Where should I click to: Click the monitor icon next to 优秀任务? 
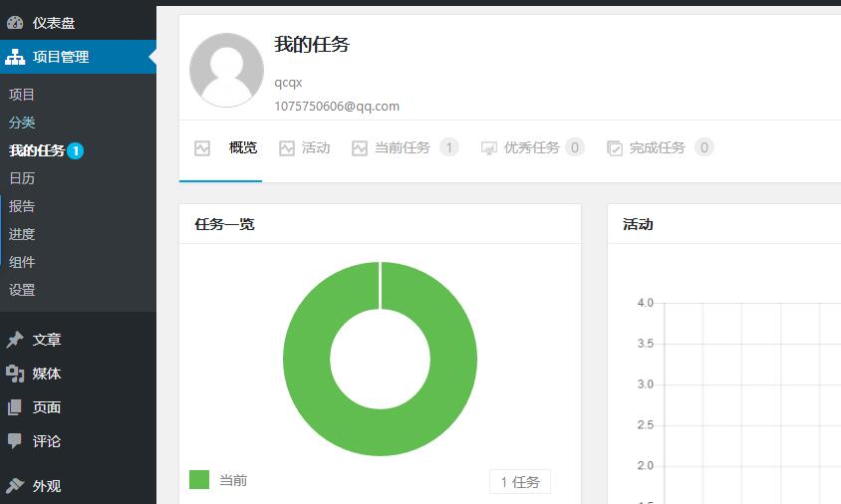click(x=488, y=148)
